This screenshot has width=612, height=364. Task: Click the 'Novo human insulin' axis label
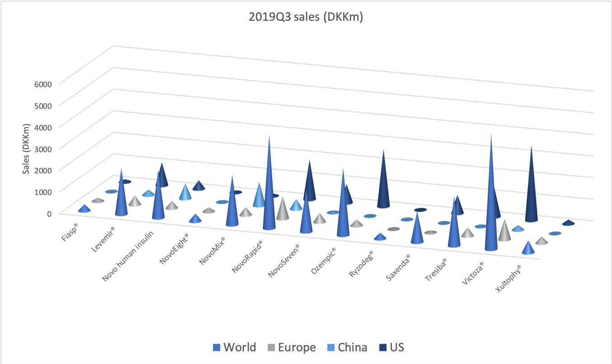coord(128,256)
